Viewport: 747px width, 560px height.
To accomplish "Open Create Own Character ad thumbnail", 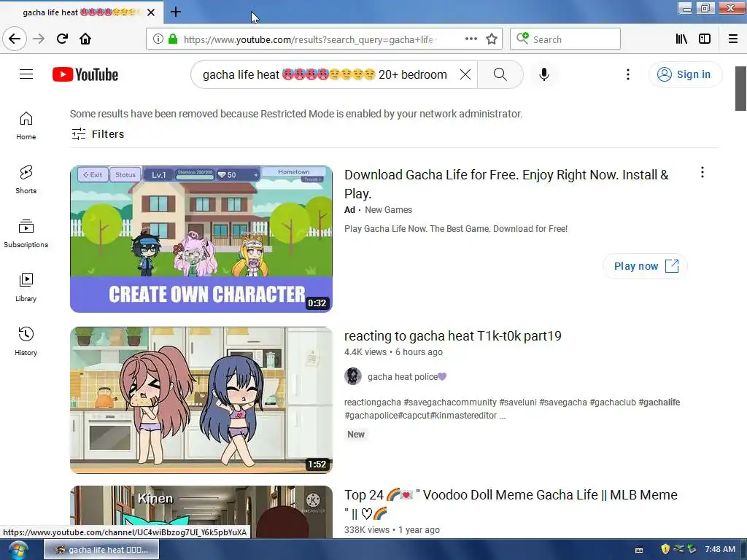I will coord(201,239).
